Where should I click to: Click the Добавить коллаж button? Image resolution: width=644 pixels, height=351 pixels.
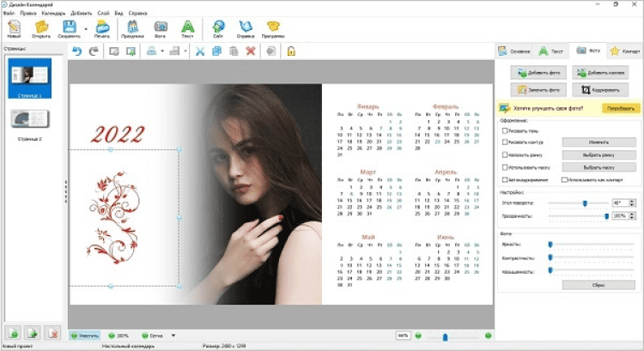[x=600, y=73]
